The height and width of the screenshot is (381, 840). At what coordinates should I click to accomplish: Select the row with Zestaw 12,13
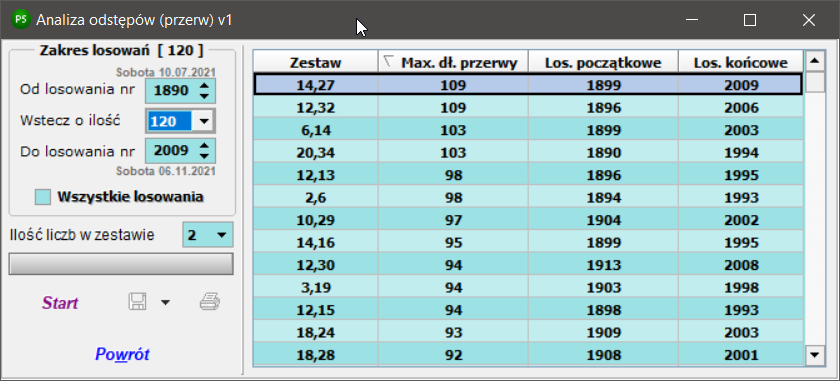528,175
